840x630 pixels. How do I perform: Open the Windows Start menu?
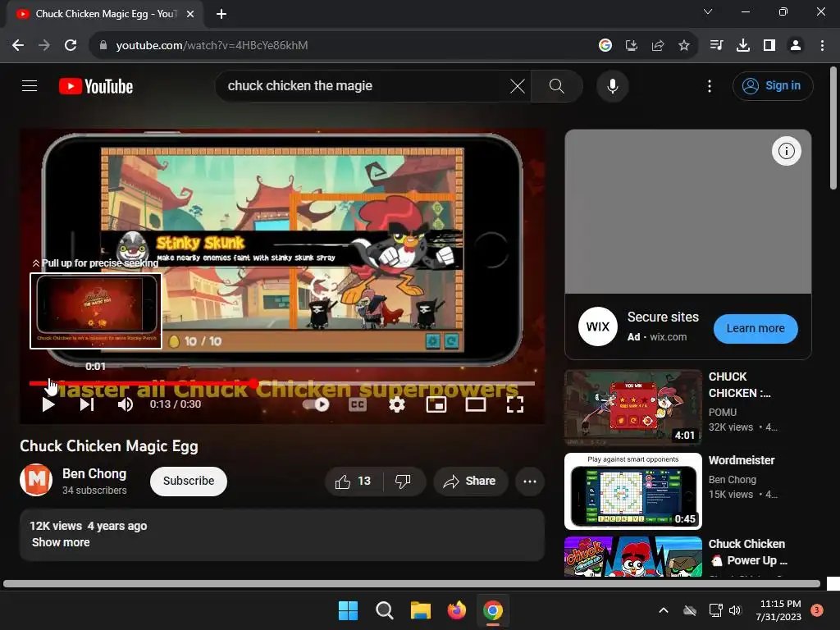[x=348, y=610]
